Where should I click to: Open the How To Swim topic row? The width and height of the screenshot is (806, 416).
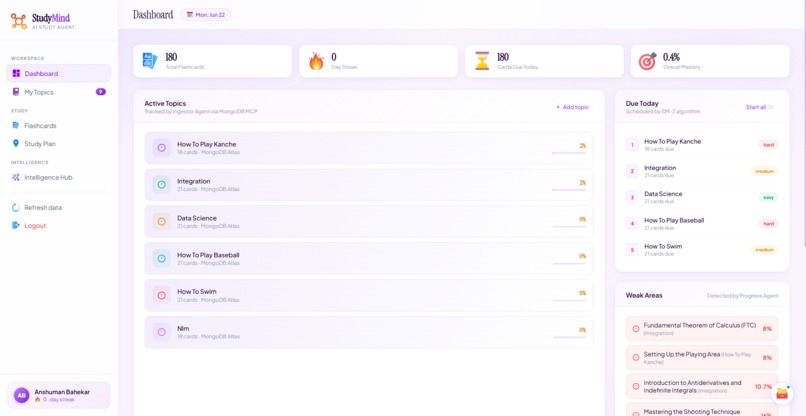coord(369,295)
